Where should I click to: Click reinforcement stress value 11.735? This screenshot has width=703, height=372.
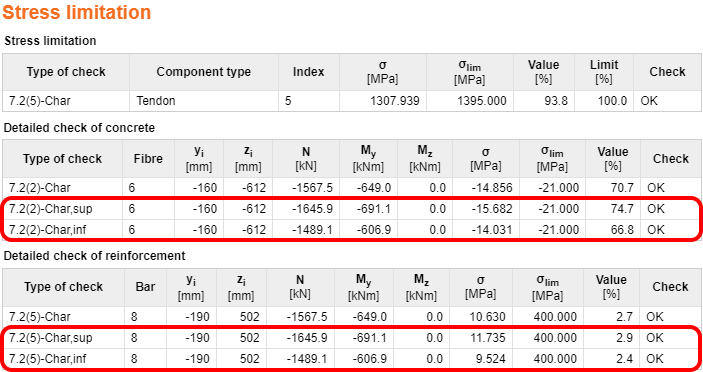(x=487, y=337)
